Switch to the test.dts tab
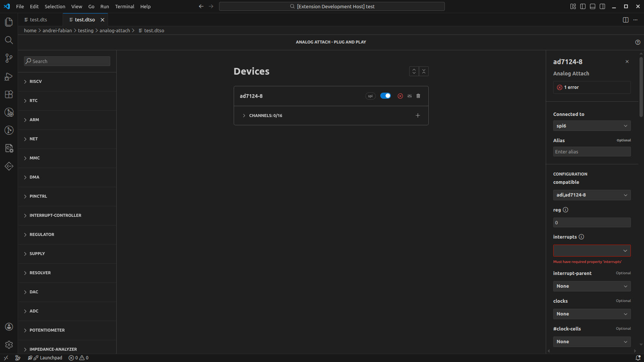 38,19
